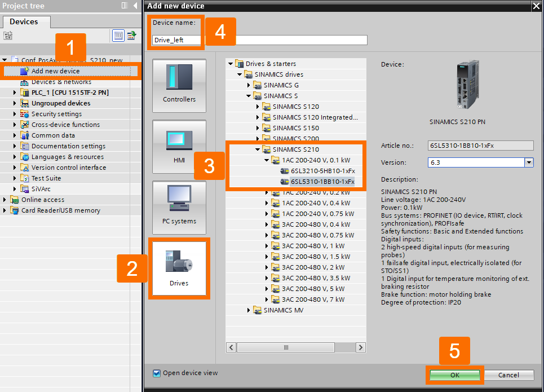Click the Card Reader/USB memory icon
Image resolution: width=544 pixels, height=392 pixels.
coord(15,211)
